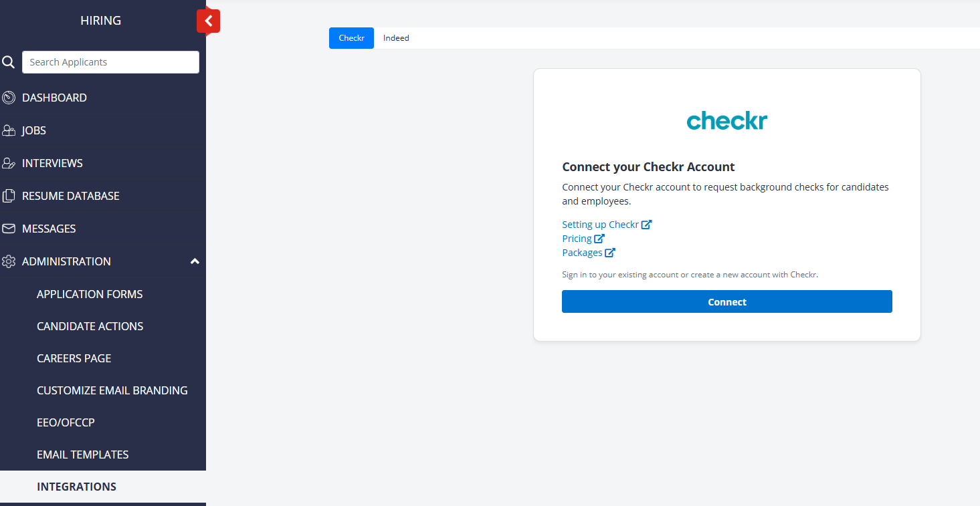The width and height of the screenshot is (980, 506).
Task: Click the Checkr logo
Action: click(x=726, y=121)
